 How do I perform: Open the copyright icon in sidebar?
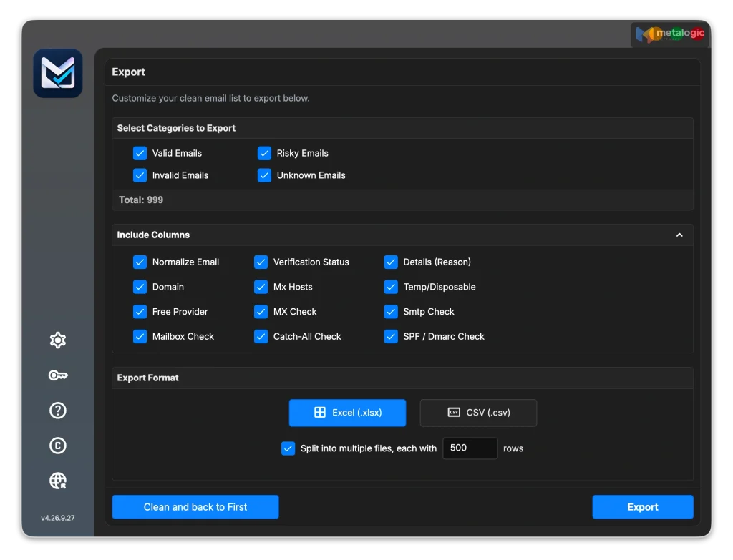click(58, 446)
